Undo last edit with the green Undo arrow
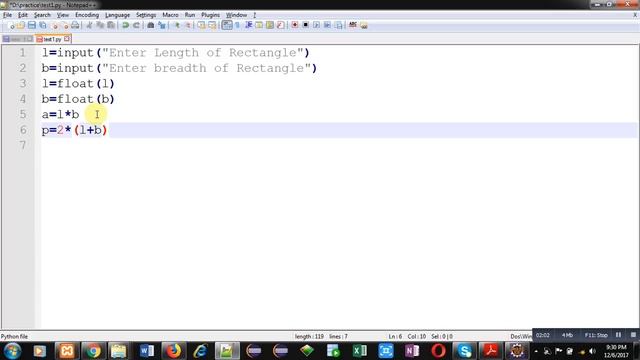The height and width of the screenshot is (360, 640). 125,25
